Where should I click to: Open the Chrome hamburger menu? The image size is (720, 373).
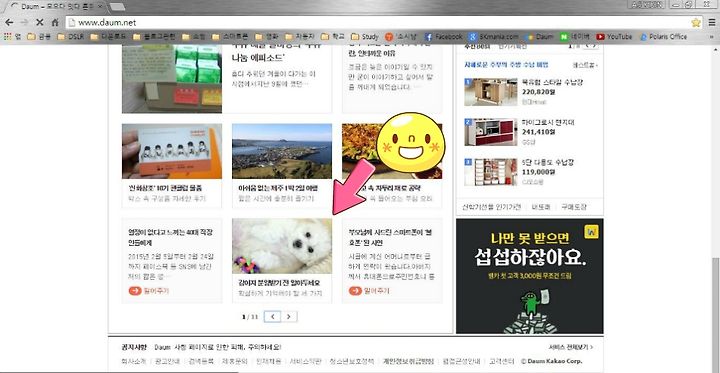pyautogui.click(x=712, y=23)
